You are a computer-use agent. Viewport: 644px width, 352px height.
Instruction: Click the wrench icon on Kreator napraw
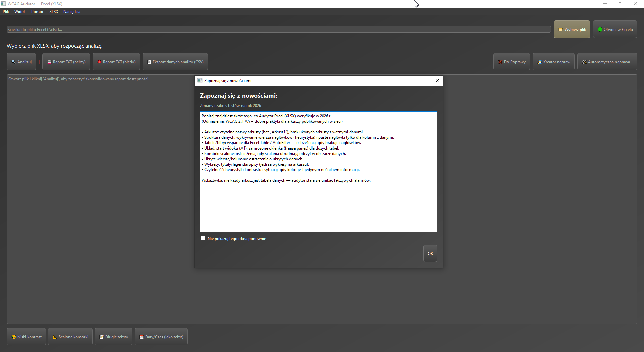click(540, 62)
